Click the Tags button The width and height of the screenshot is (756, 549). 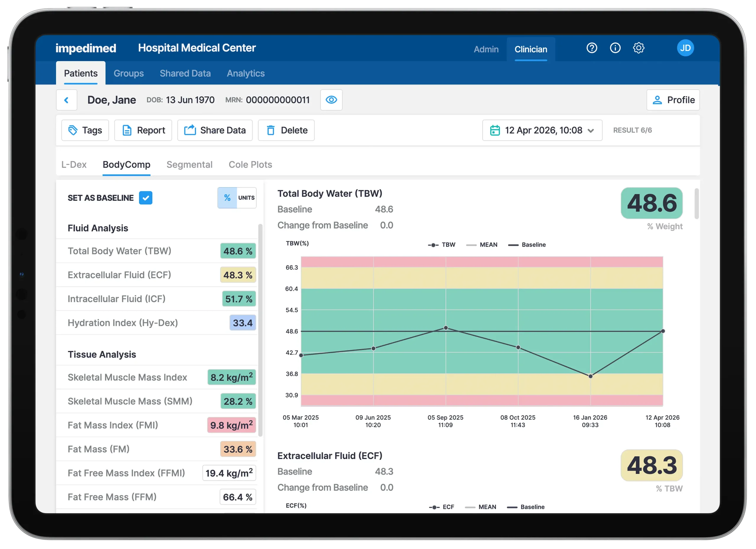point(85,130)
